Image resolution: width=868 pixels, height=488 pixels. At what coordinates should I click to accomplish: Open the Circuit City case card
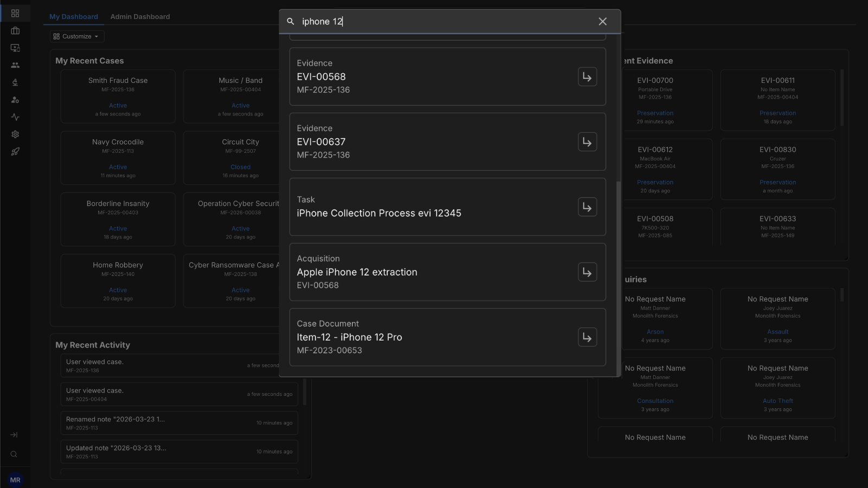(231, 158)
